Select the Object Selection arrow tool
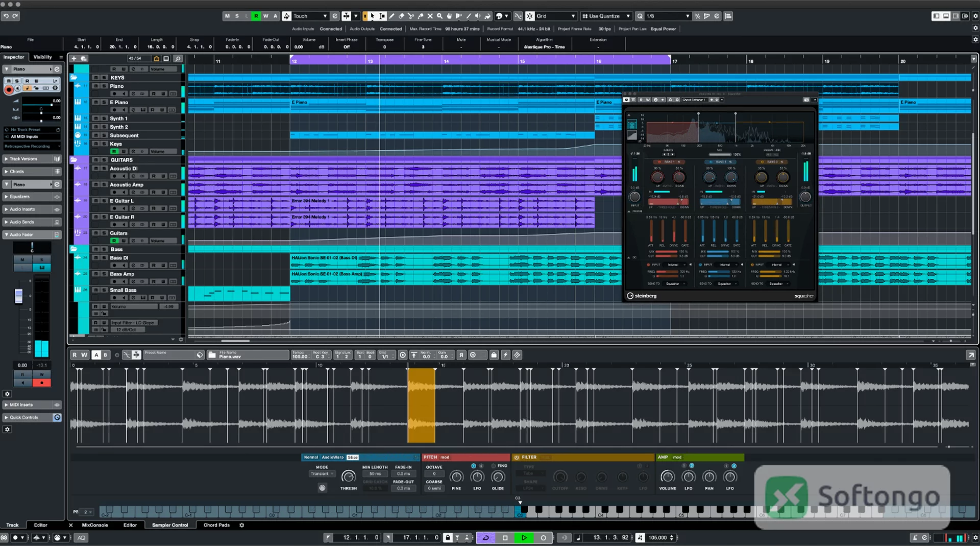The width and height of the screenshot is (980, 546). tap(373, 16)
